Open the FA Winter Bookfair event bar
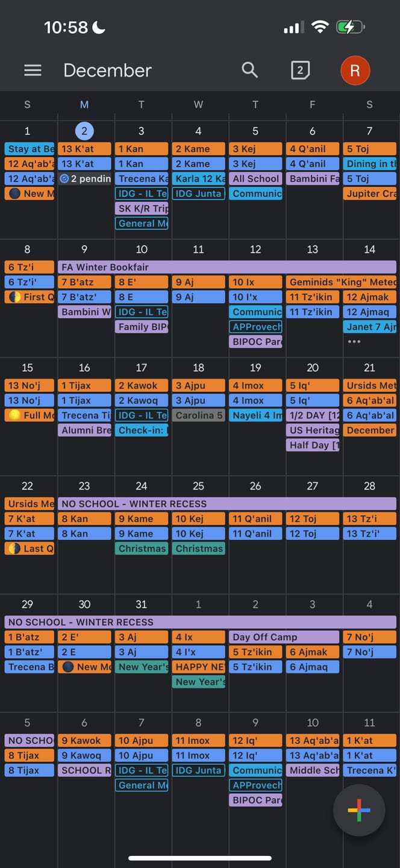 pos(227,267)
